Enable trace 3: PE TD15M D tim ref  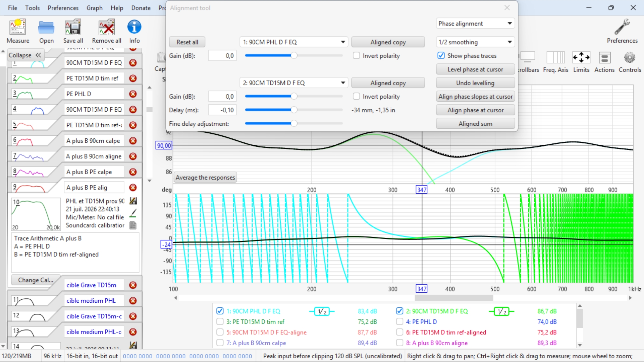point(220,322)
